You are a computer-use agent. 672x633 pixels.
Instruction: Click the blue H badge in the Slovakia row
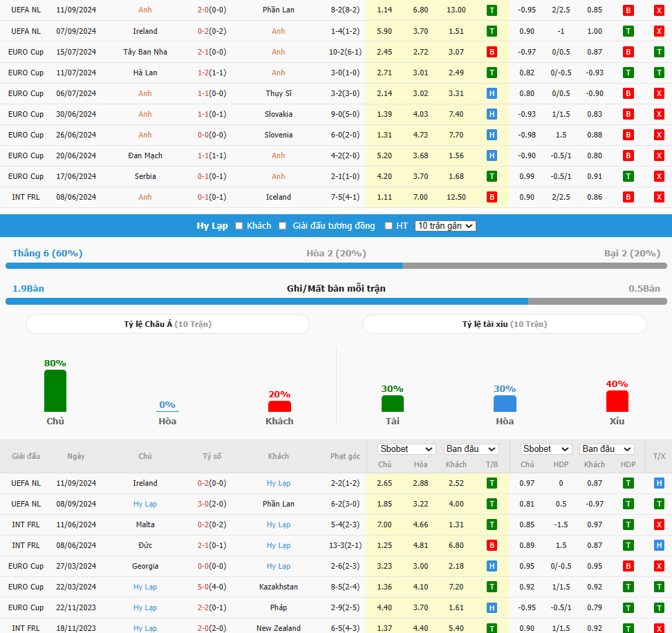pos(492,114)
